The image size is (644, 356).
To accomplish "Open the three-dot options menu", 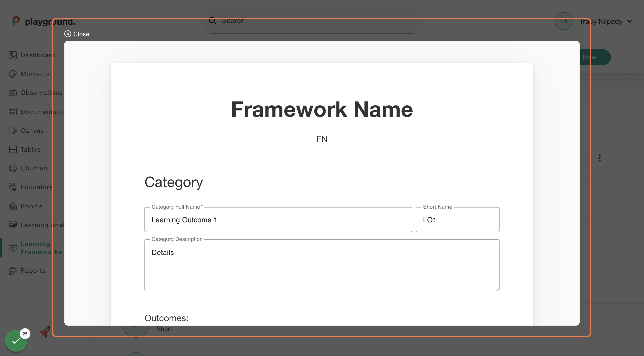I will pyautogui.click(x=600, y=157).
